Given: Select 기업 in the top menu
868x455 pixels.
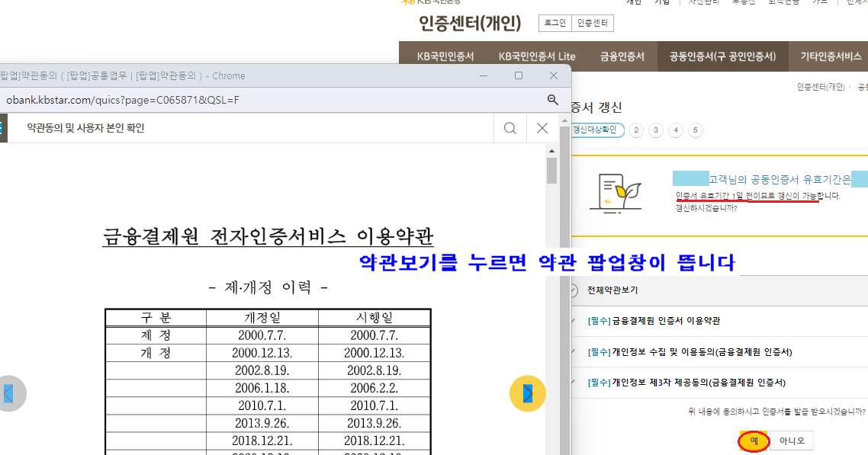Looking at the screenshot, I should 662,2.
